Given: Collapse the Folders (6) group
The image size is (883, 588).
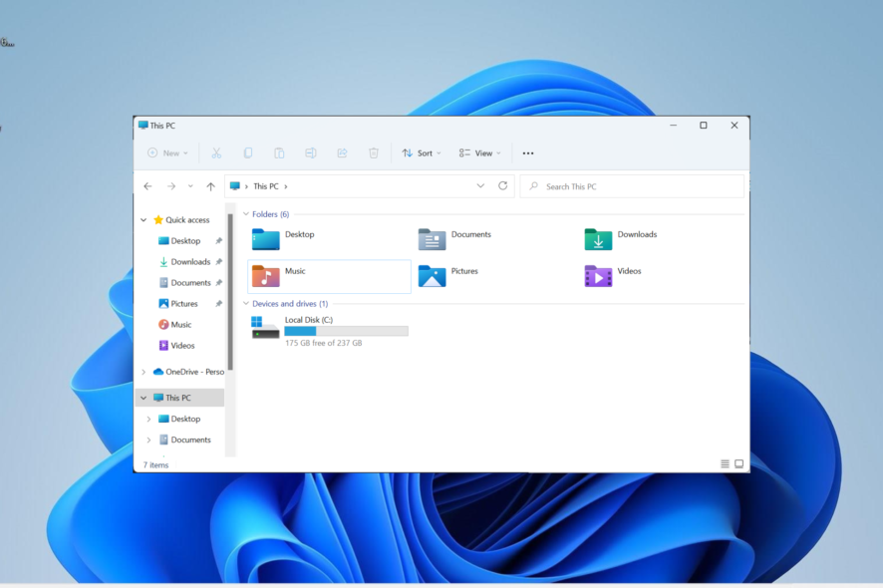Looking at the screenshot, I should point(245,214).
